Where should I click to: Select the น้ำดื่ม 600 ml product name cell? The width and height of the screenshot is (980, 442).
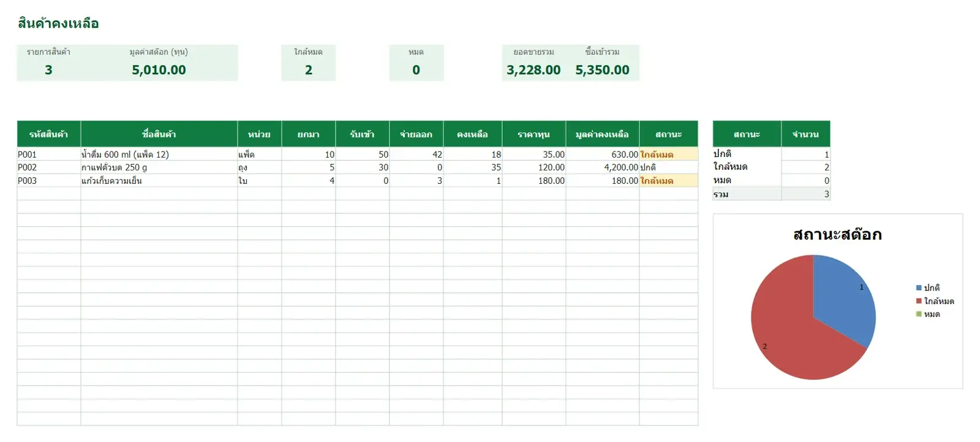tap(159, 154)
